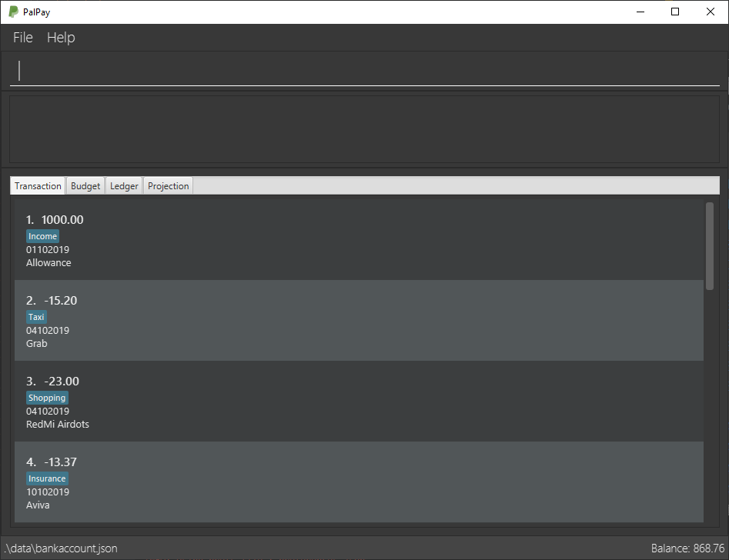Click the PalPay app icon in title bar
The width and height of the screenshot is (729, 560).
click(14, 12)
